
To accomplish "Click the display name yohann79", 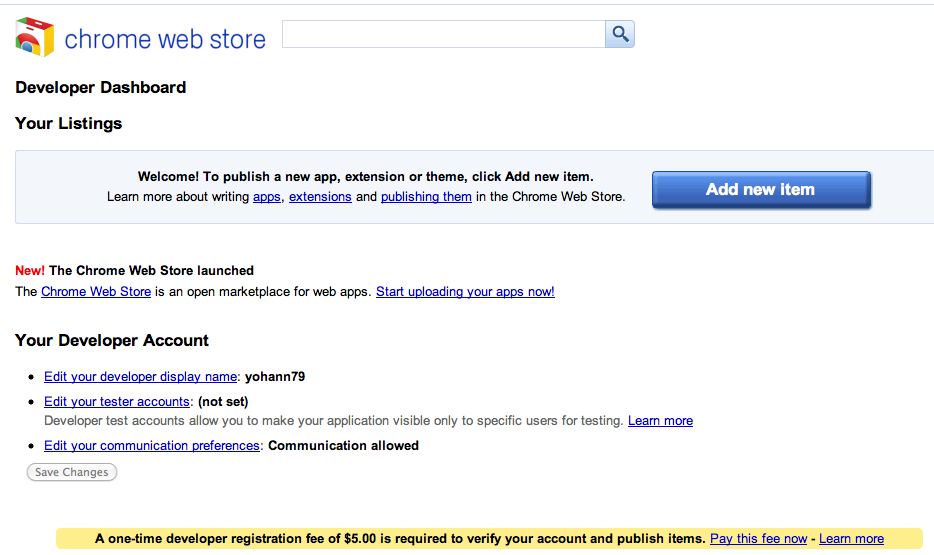I will pyautogui.click(x=275, y=376).
